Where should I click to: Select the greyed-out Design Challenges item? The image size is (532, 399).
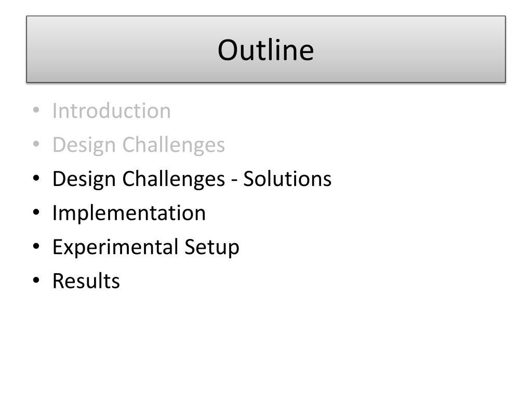(138, 145)
